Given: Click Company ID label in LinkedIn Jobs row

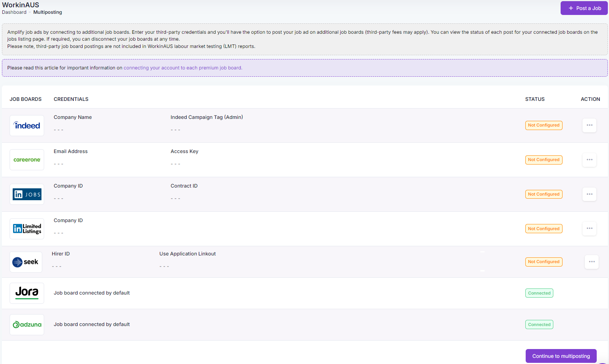Looking at the screenshot, I should tap(68, 186).
